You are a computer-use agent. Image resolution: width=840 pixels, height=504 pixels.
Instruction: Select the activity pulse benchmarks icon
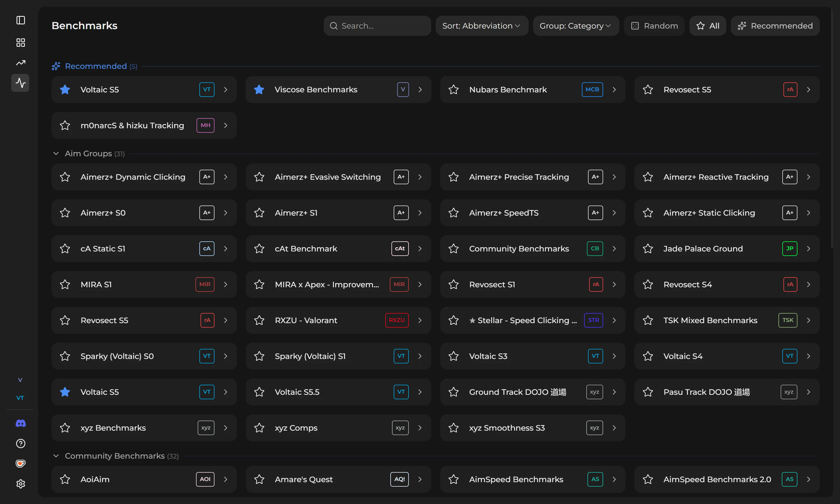click(20, 83)
